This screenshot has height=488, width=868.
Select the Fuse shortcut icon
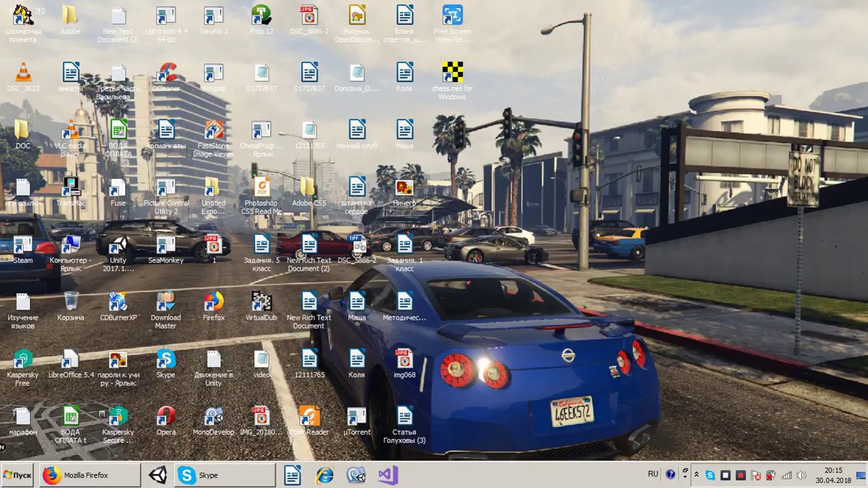pyautogui.click(x=119, y=192)
